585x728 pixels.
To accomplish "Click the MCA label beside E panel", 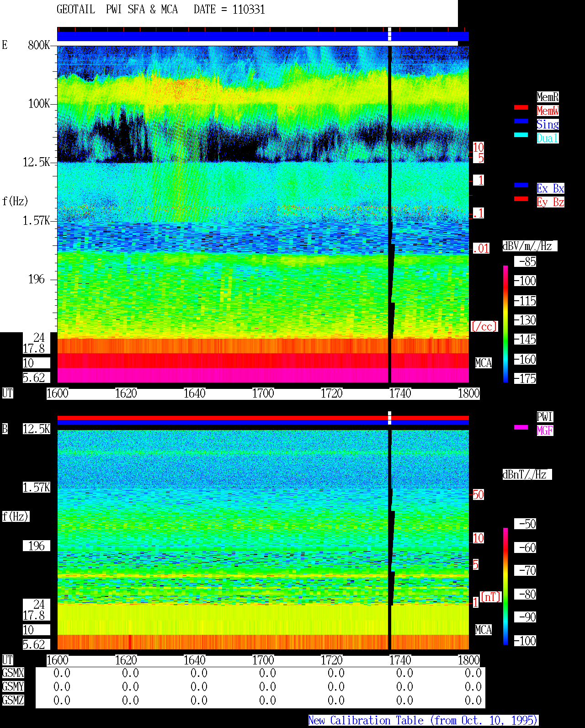I will [x=484, y=363].
